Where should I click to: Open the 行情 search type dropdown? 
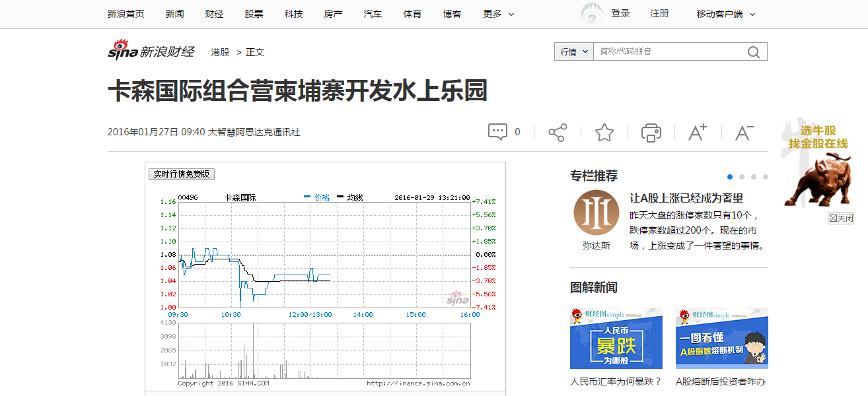pyautogui.click(x=574, y=51)
